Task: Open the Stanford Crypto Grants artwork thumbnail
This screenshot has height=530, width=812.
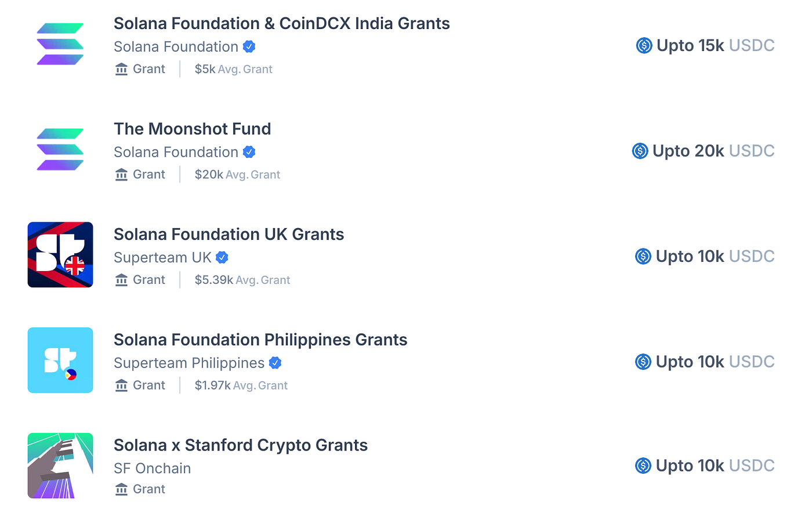Action: 60,466
